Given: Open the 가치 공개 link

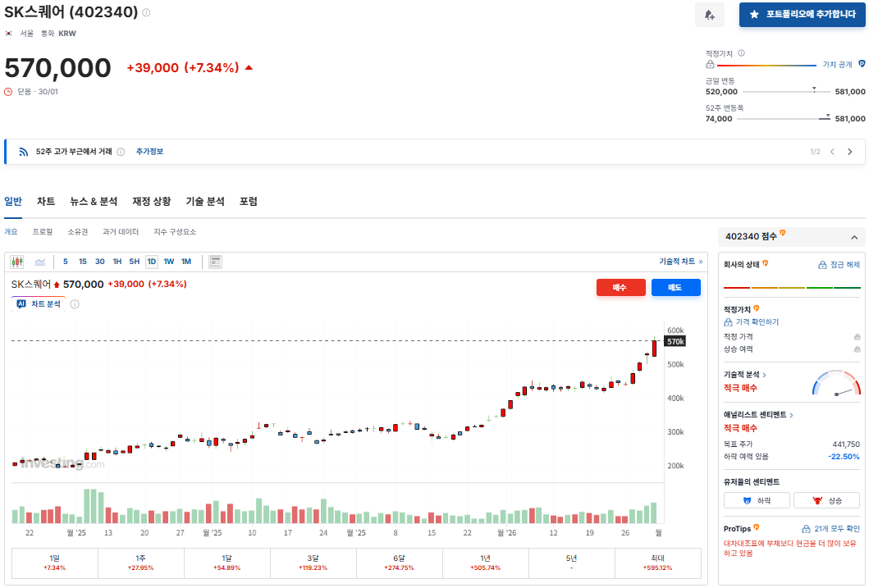Looking at the screenshot, I should [837, 65].
